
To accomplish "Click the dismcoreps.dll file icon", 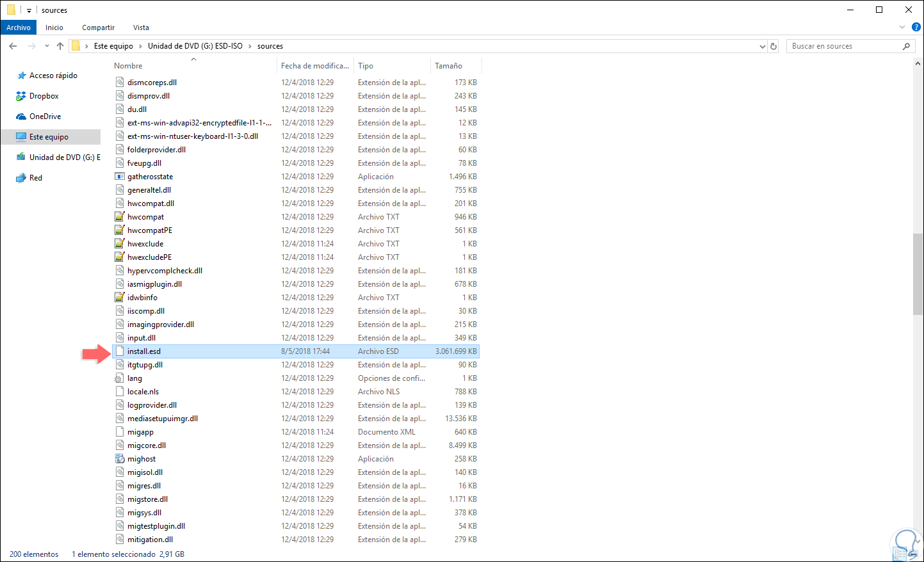I will pos(119,83).
